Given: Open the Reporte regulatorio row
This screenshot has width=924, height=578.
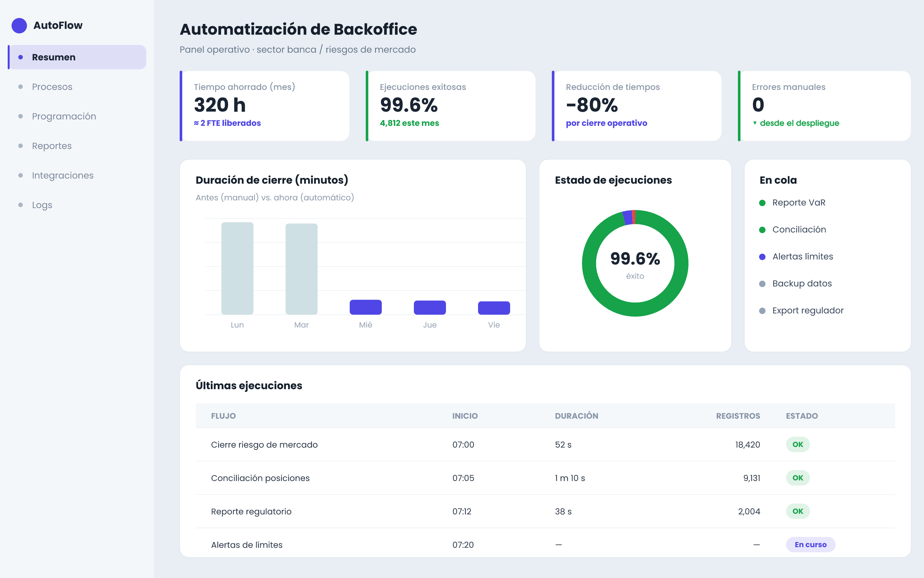Looking at the screenshot, I should (545, 512).
